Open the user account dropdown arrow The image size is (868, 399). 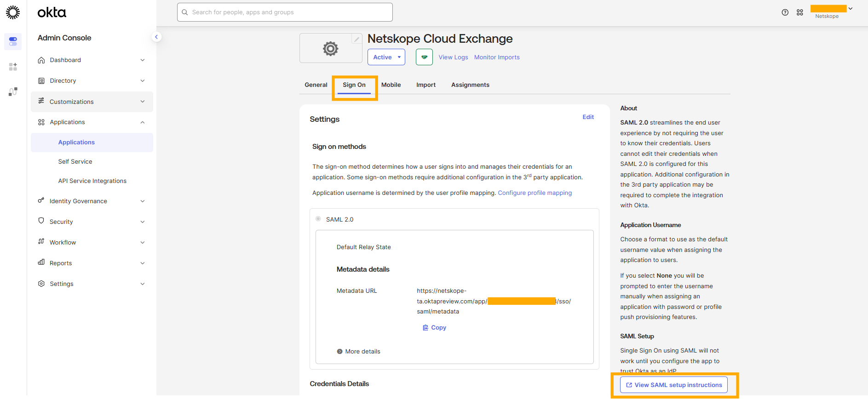point(851,8)
